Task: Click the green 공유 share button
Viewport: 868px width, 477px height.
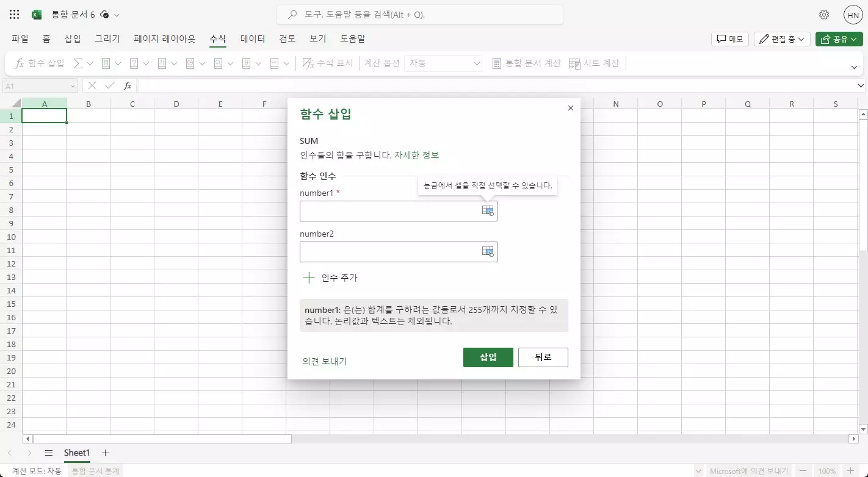Action: click(839, 39)
